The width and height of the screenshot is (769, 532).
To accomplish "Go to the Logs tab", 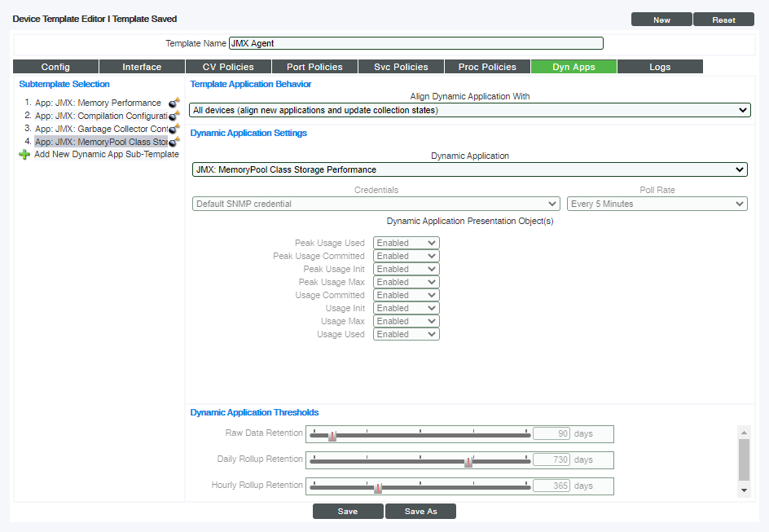I will pyautogui.click(x=660, y=67).
